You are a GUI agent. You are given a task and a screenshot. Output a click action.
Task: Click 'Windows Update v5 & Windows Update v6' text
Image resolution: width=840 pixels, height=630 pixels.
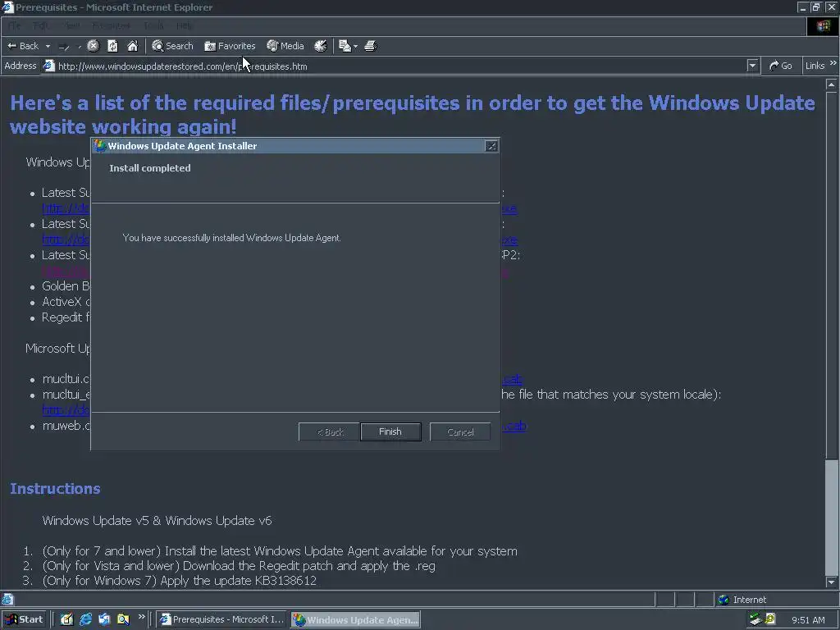[157, 521]
